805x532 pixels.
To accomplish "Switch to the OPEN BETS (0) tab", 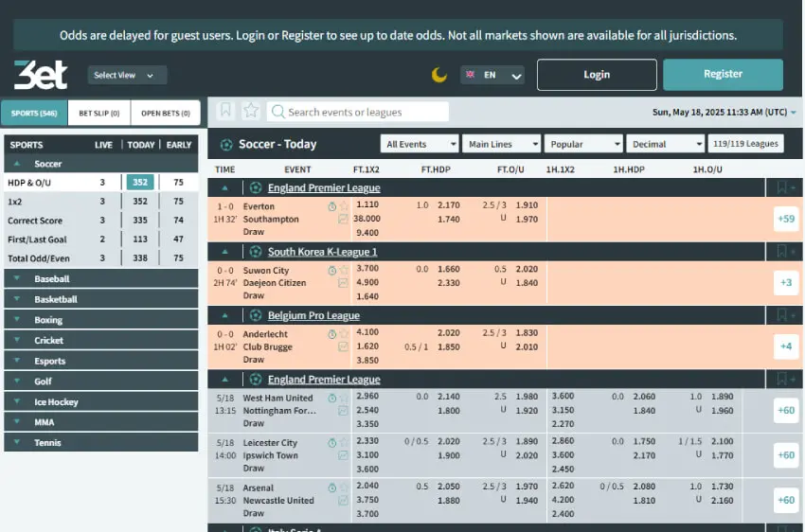I will 166,113.
